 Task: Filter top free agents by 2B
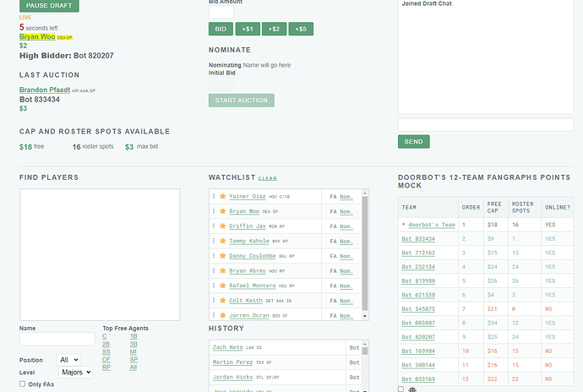[106, 344]
